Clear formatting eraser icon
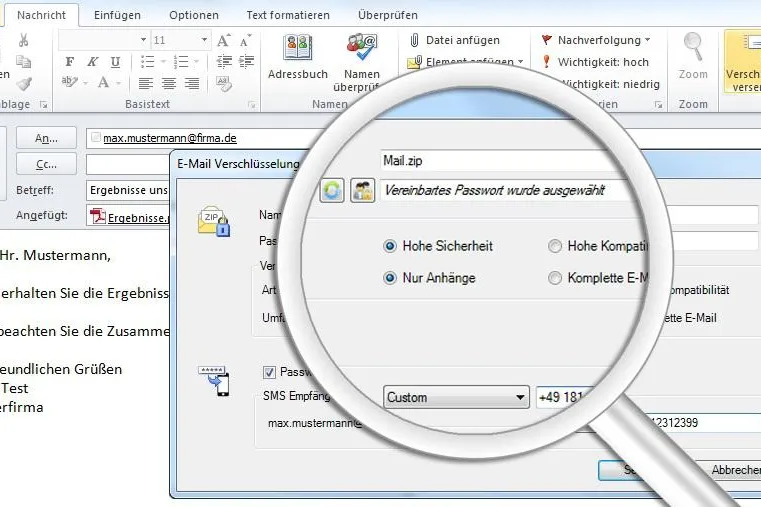 (x=224, y=83)
